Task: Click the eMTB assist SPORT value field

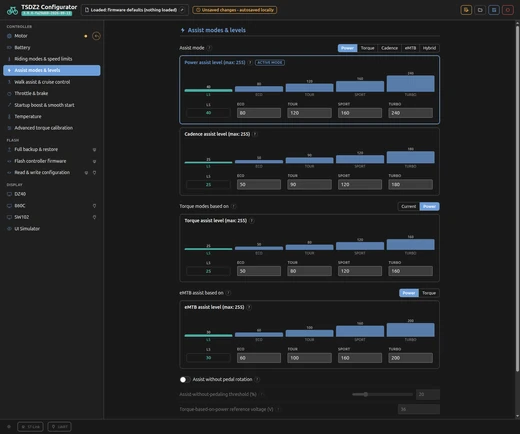Action: [360, 358]
